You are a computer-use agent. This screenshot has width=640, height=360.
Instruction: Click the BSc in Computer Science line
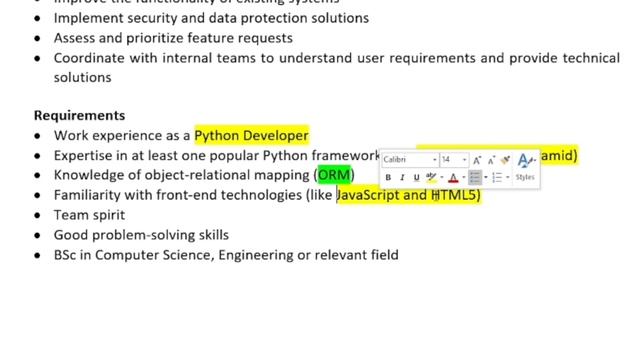pos(226,255)
